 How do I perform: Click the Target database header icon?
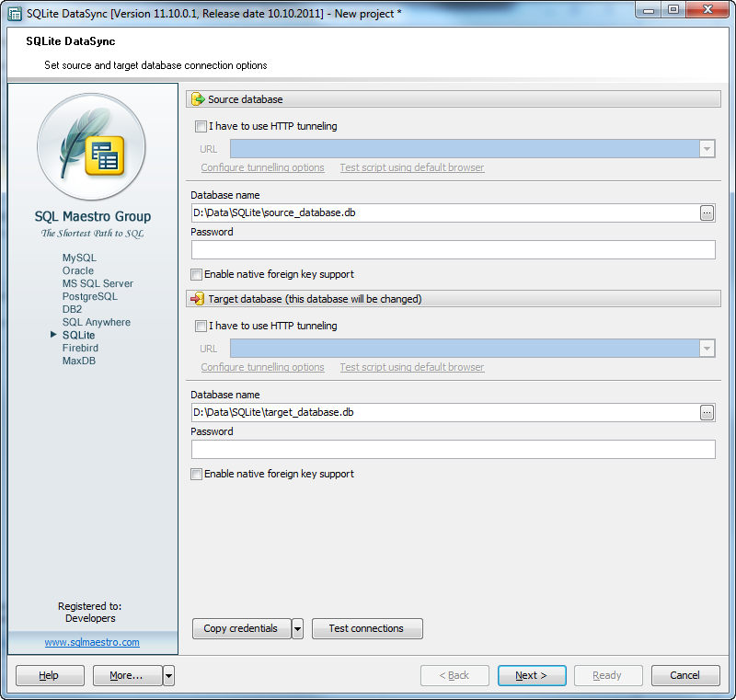pos(198,299)
